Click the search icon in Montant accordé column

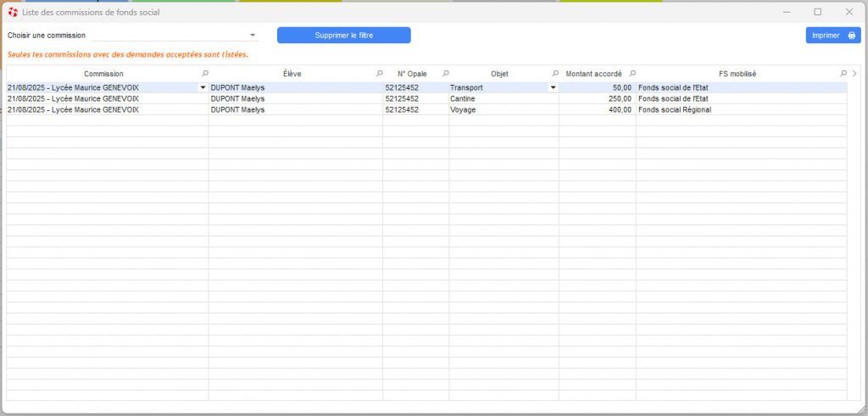pos(632,74)
